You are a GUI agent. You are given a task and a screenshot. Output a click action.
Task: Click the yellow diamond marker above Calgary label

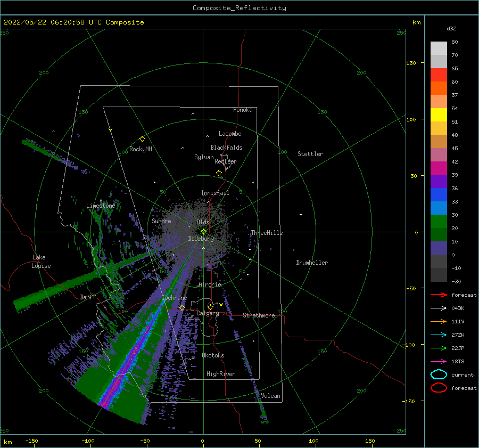click(x=210, y=307)
